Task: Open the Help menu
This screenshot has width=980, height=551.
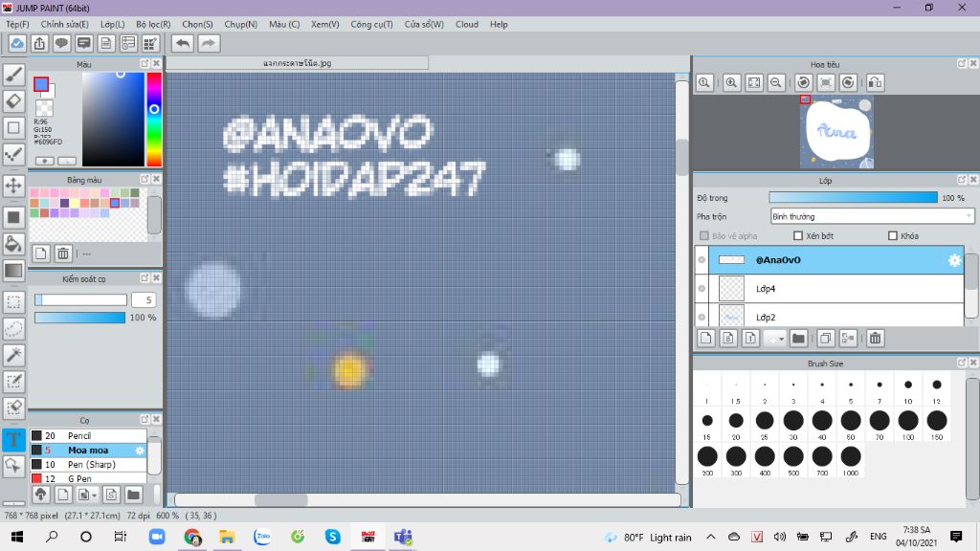Action: coord(499,24)
